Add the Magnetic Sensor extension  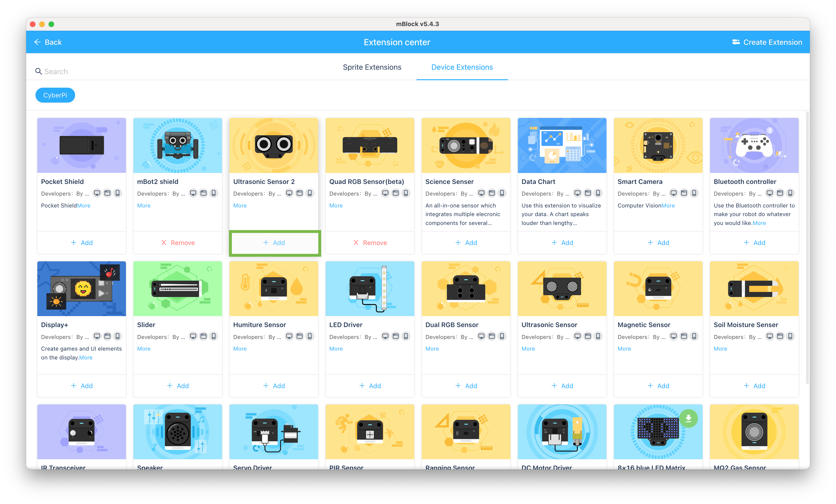[658, 386]
